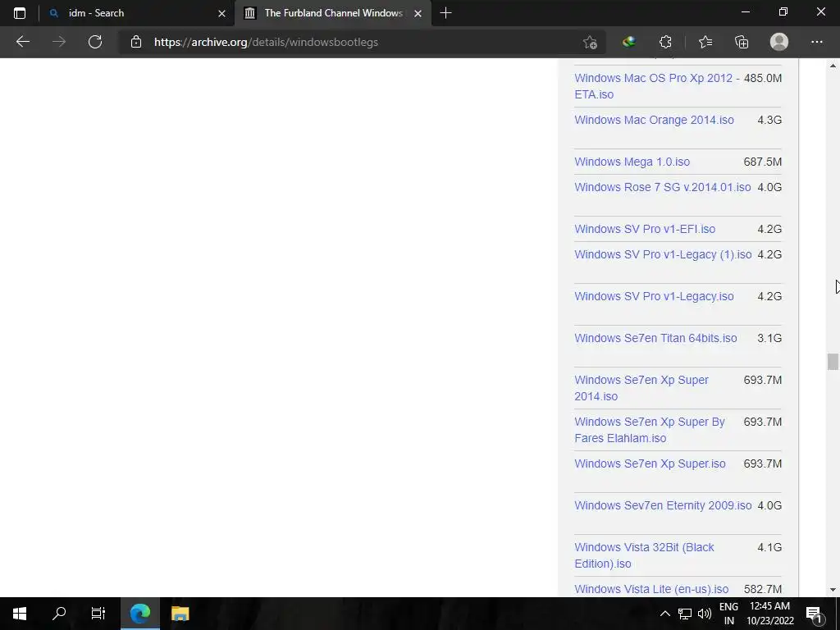Click the scrollbar up arrow
Image resolution: width=840 pixels, height=630 pixels.
click(x=833, y=66)
